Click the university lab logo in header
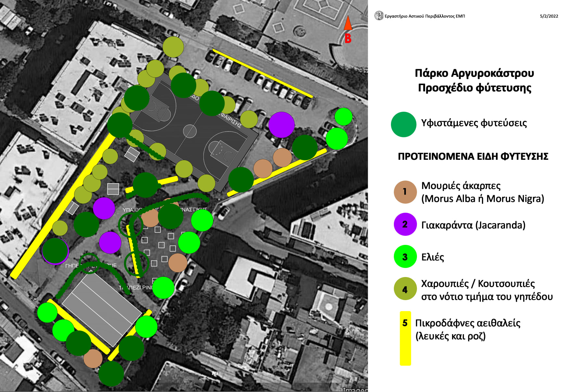Viewport: 570px width, 392px height. tap(379, 16)
